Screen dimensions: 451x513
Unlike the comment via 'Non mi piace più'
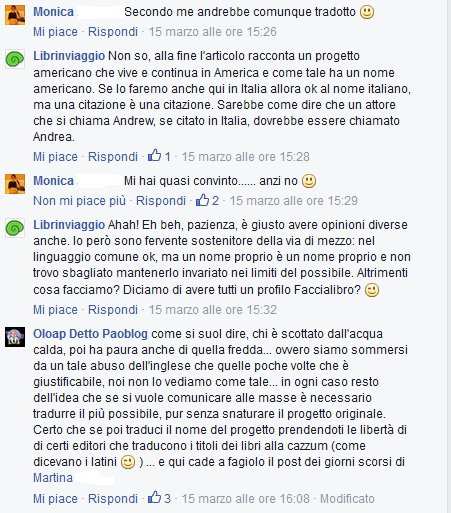(x=79, y=201)
